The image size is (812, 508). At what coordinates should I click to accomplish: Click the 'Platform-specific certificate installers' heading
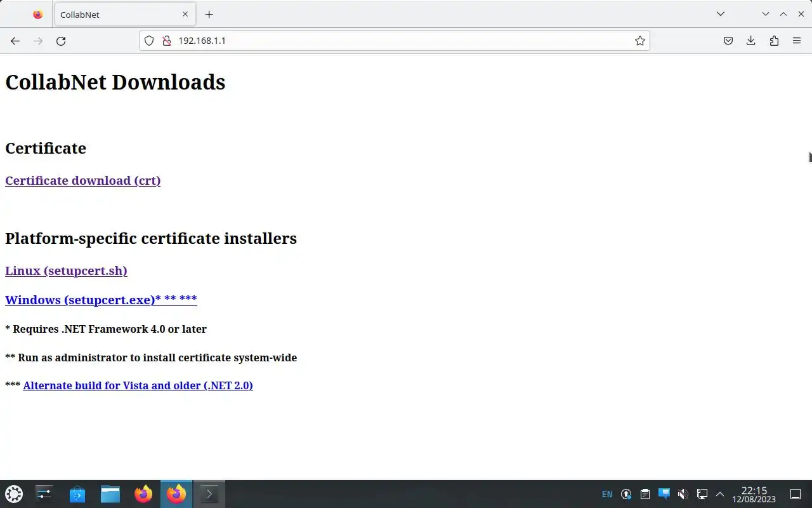pyautogui.click(x=151, y=238)
